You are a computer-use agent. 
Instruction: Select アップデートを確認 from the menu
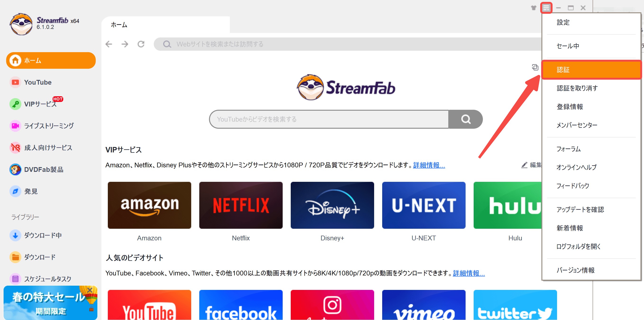pos(591,209)
